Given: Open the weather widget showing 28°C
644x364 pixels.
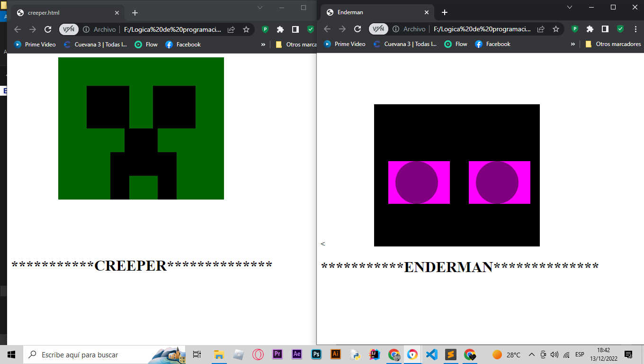Looking at the screenshot, I should click(506, 355).
